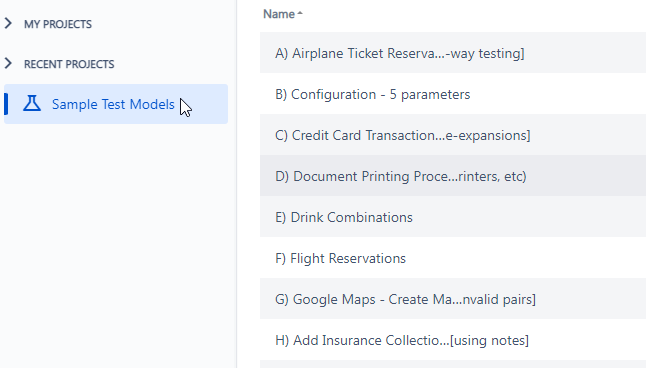This screenshot has width=646, height=368.
Task: Expand the MY PROJECTS chevron
Action: tap(8, 23)
